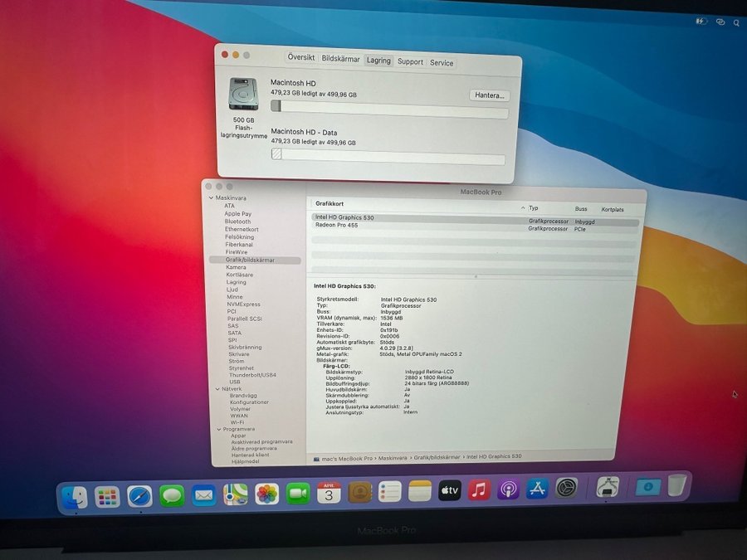Select Thunderbolt/USB4 in the sidebar
Screen dimensions: 747x560
pyautogui.click(x=252, y=375)
